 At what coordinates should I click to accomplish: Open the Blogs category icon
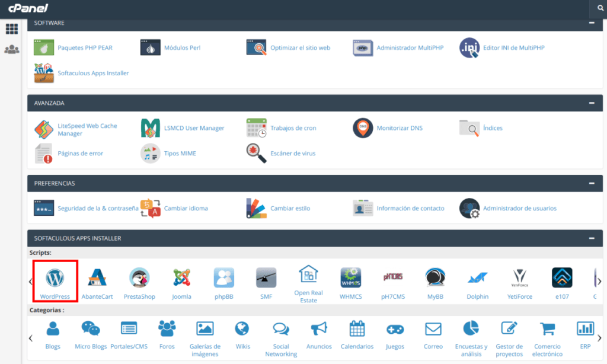pos(53,328)
